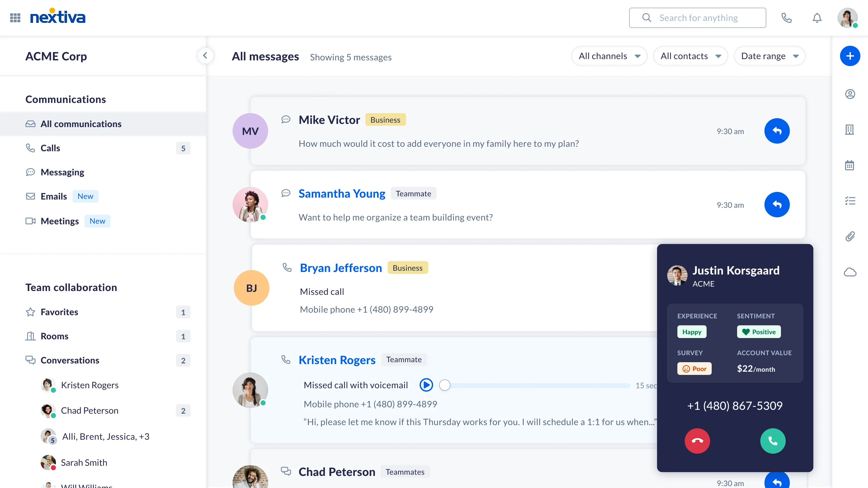Select the Calls section in left sidebar
Viewport: 868px width, 488px height.
(50, 148)
